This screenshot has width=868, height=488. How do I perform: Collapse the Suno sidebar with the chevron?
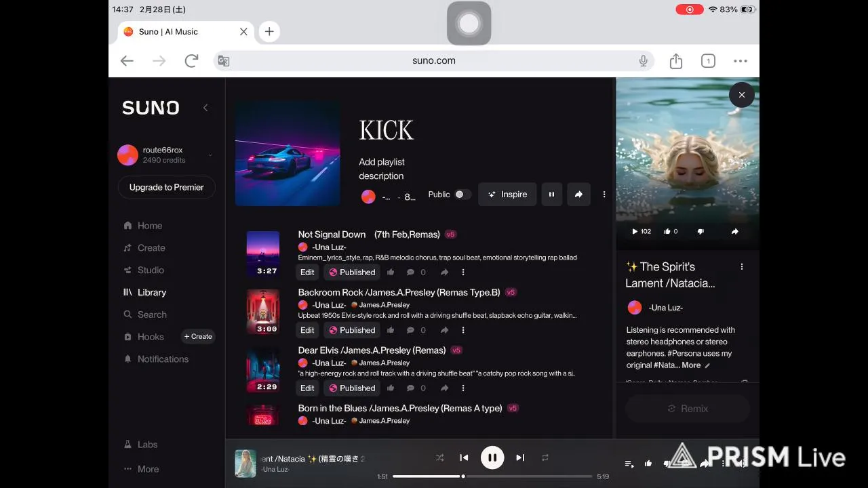pos(205,108)
